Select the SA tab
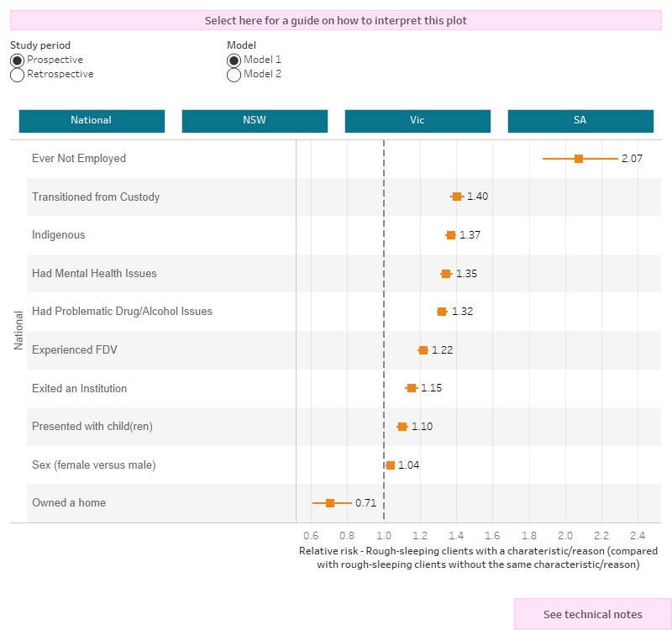The height and width of the screenshot is (630, 672). [x=580, y=120]
